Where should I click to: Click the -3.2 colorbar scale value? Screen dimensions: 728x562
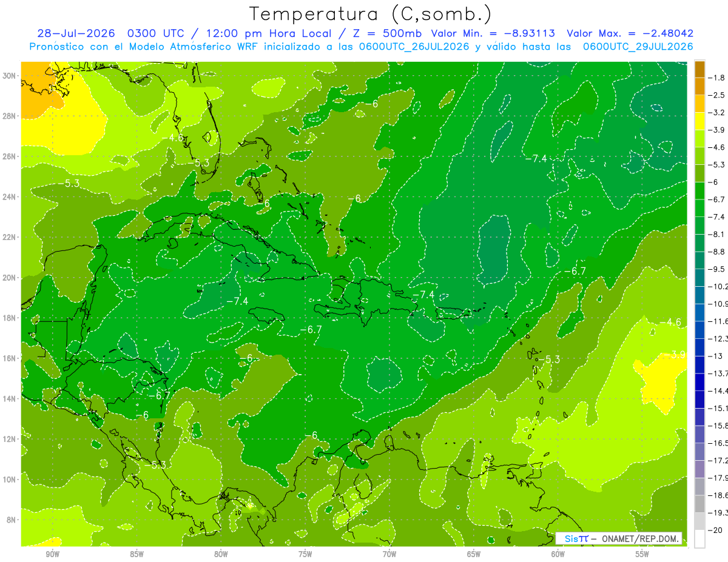coord(716,112)
